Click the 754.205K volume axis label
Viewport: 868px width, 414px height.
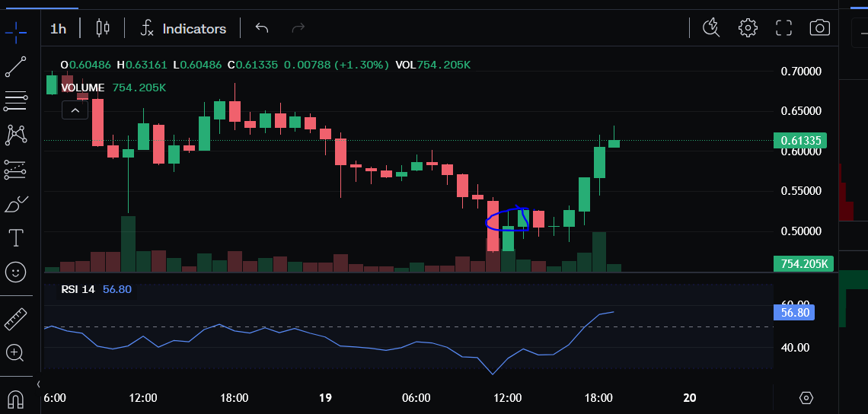(803, 264)
